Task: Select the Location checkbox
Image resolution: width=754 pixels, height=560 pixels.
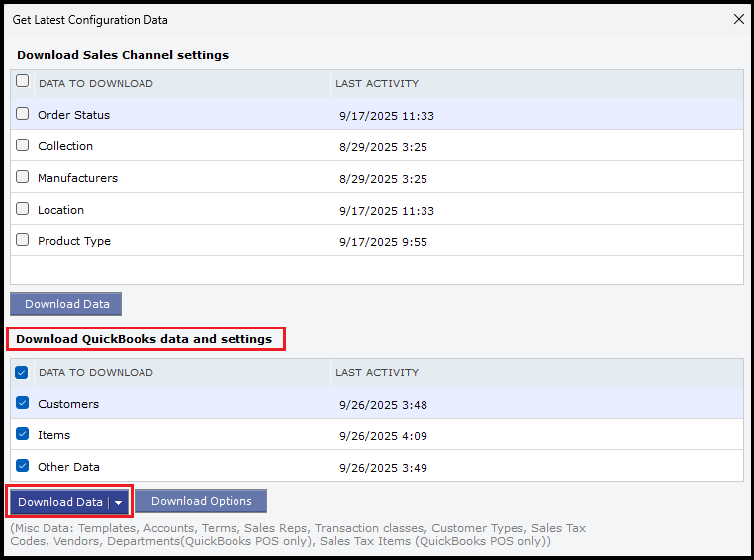Action: 23,209
